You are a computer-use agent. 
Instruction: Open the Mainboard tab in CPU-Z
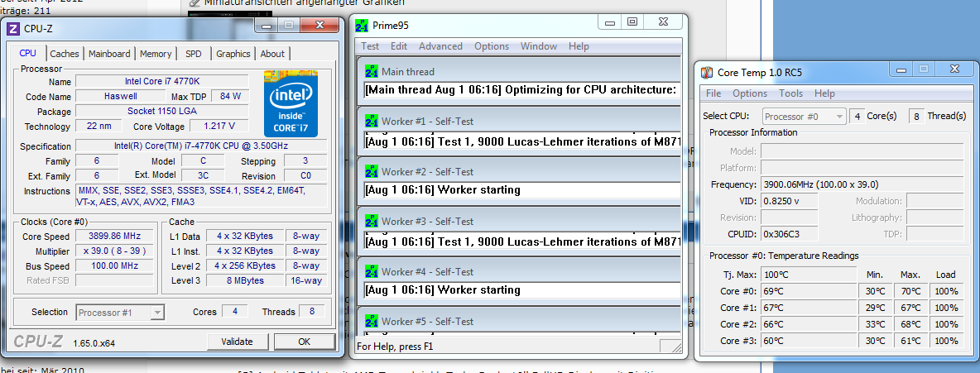click(x=109, y=54)
